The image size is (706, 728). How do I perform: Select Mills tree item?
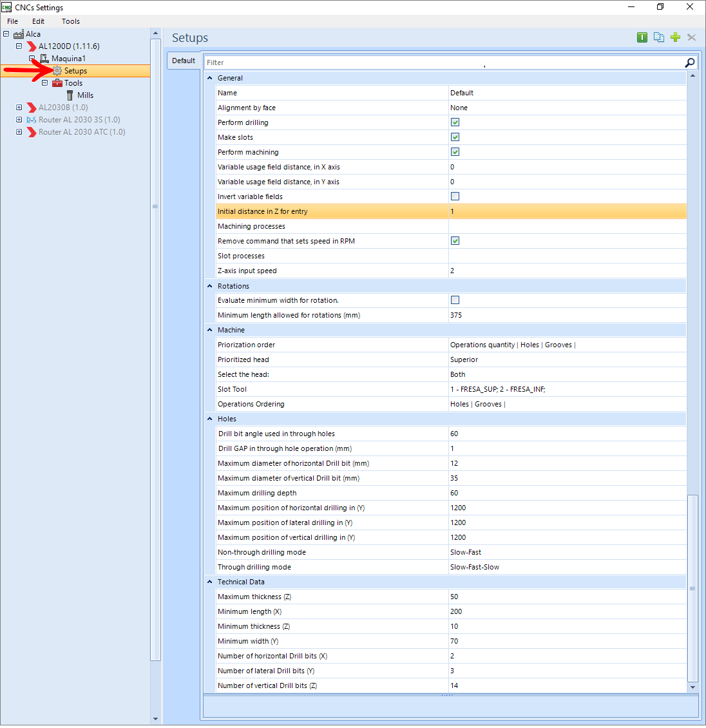pyautogui.click(x=86, y=95)
